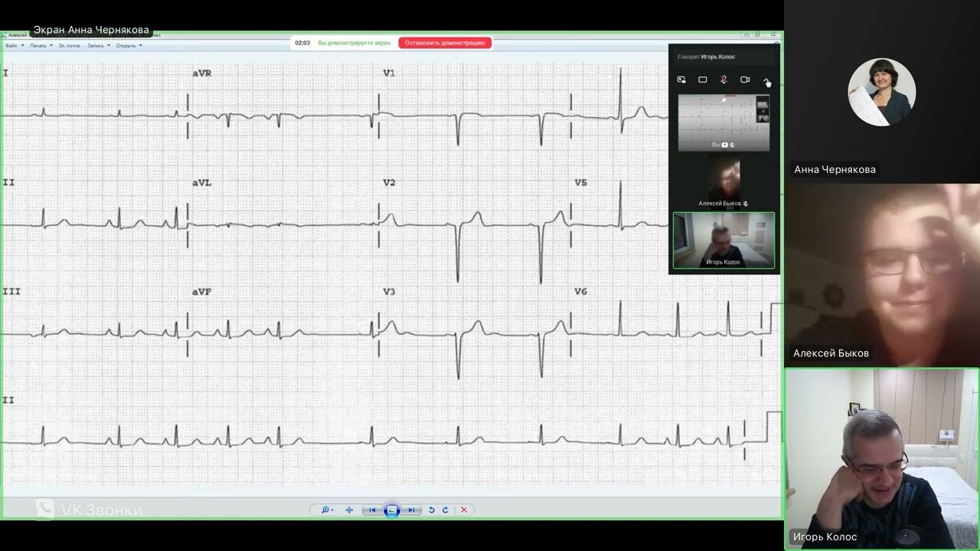Click the V1 lead label
This screenshot has width=980, height=551.
click(389, 73)
